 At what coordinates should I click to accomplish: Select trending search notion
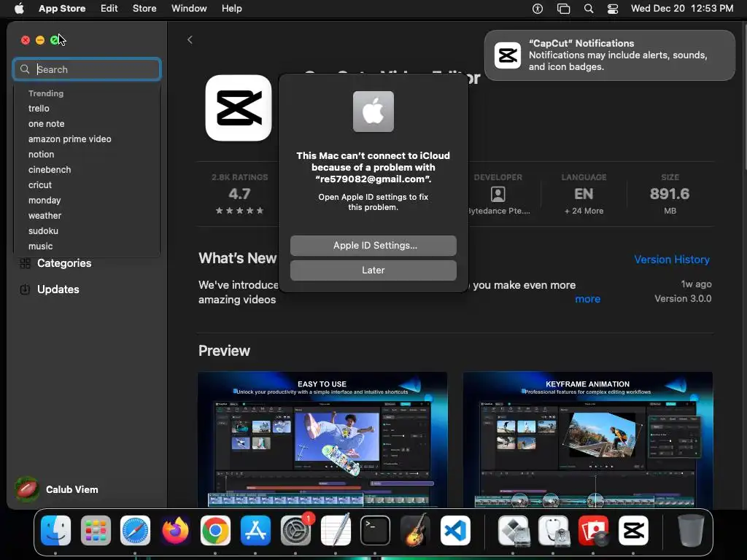pyautogui.click(x=41, y=155)
